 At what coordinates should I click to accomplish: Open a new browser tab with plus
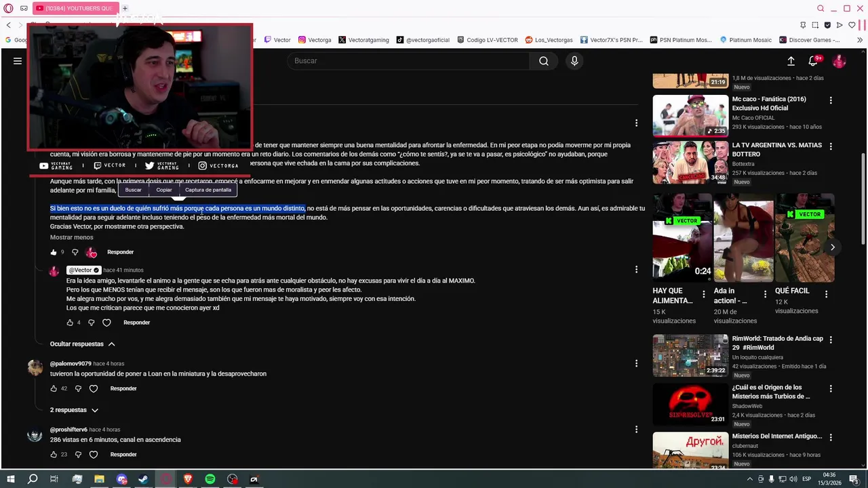[125, 8]
